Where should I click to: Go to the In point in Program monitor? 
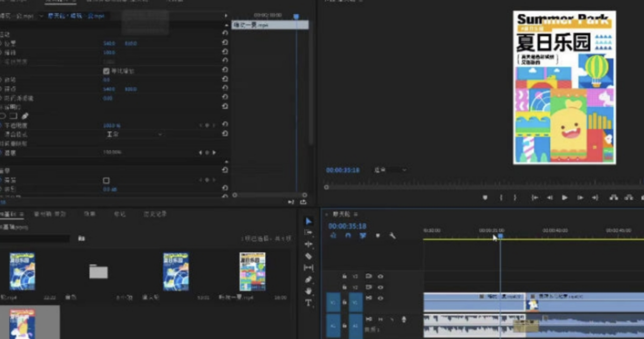point(535,198)
